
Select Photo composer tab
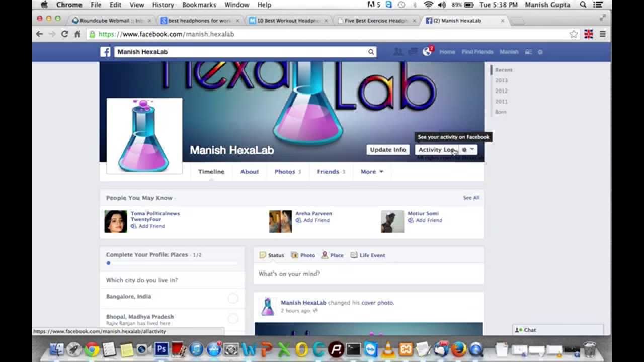pos(303,255)
